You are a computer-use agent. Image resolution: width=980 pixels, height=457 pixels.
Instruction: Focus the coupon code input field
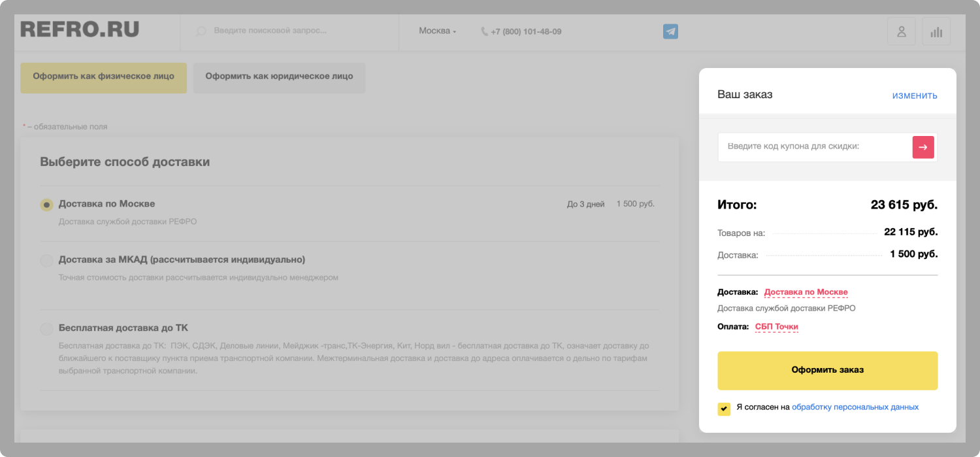pos(815,147)
